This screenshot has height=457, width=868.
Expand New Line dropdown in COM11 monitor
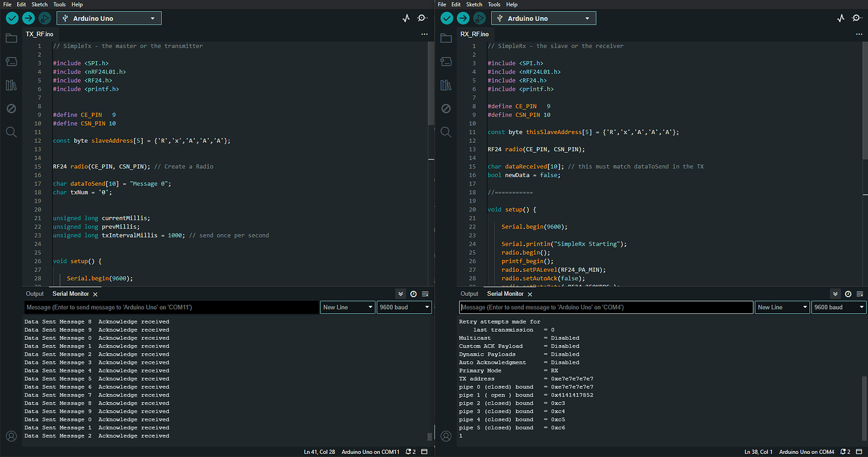tap(347, 307)
